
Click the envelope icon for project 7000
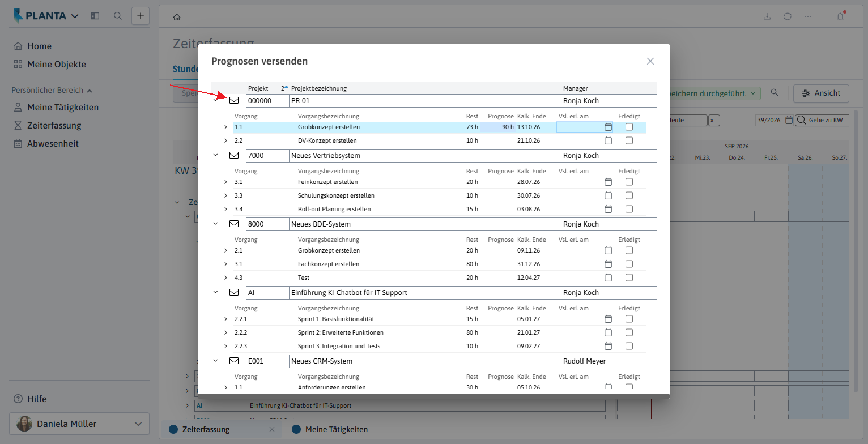pyautogui.click(x=234, y=155)
